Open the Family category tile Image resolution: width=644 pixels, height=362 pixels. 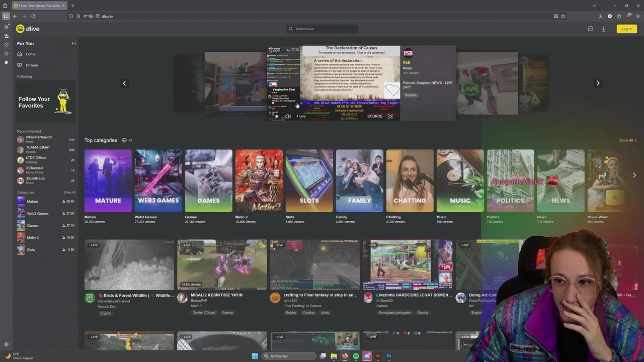click(360, 180)
